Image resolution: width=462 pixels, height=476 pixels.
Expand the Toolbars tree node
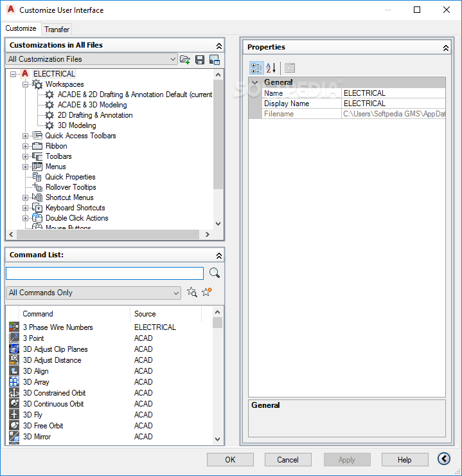[26, 157]
